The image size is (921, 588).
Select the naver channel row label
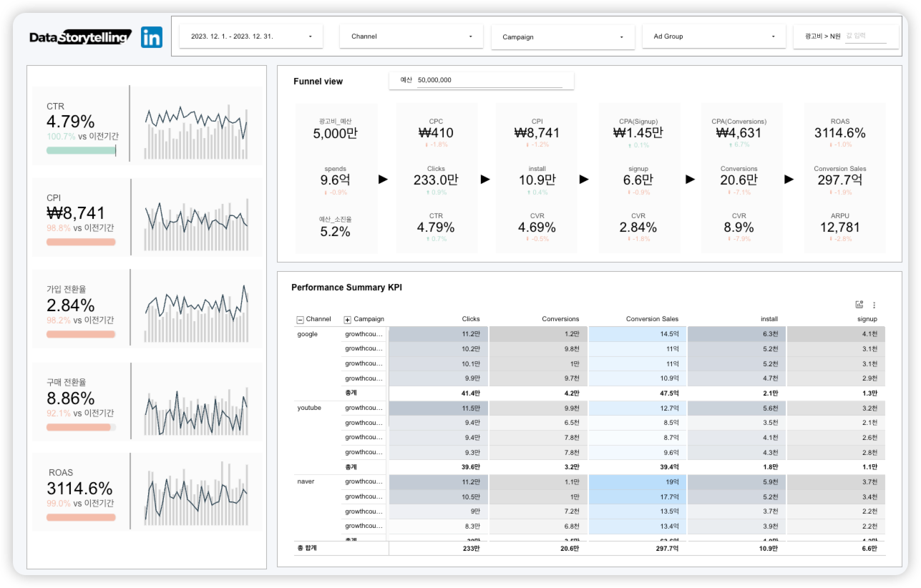tap(306, 481)
